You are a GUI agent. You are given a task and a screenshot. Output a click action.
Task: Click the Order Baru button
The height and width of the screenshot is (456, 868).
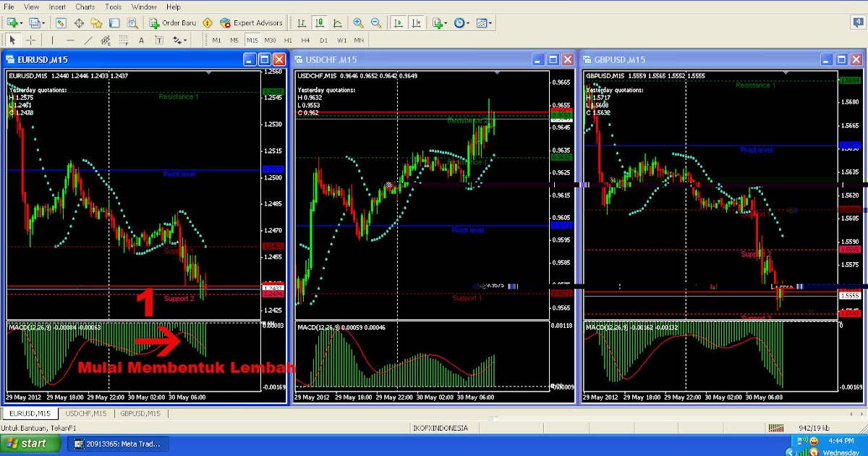tap(174, 22)
